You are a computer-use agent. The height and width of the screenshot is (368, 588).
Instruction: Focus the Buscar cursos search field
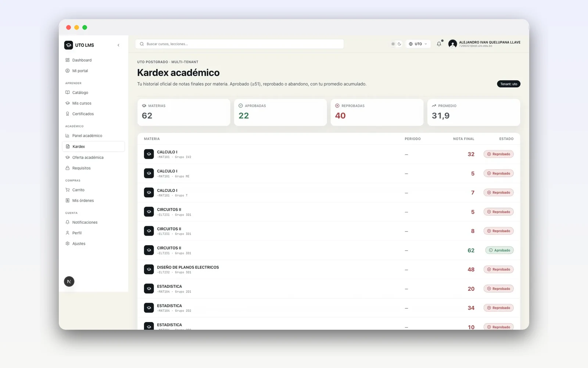pyautogui.click(x=240, y=44)
